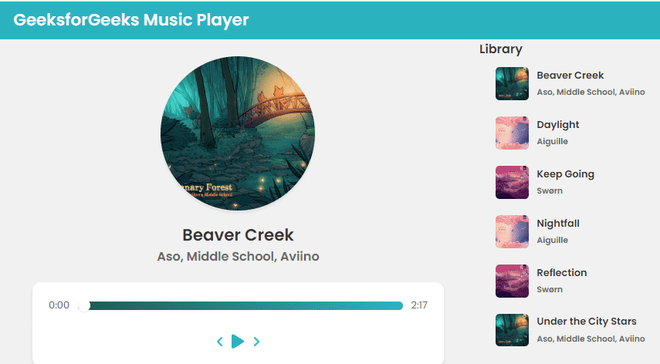The height and width of the screenshot is (364, 660).
Task: Click GeeksforGeeks Music Player header title
Action: pos(131,20)
